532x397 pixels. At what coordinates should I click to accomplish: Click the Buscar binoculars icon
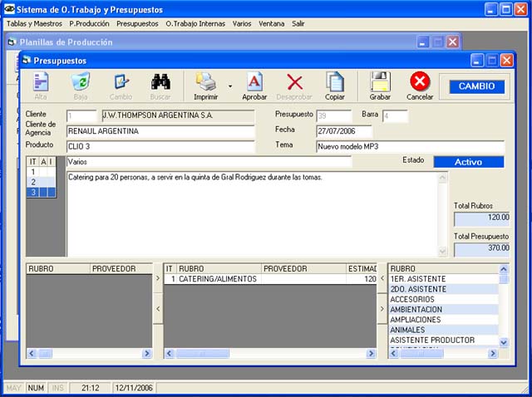tap(160, 82)
